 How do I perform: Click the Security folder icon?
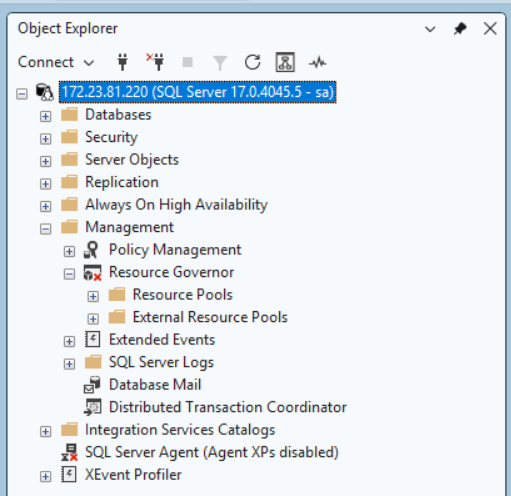click(x=69, y=137)
